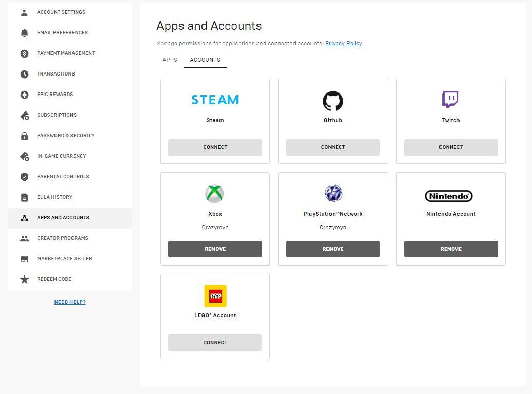The image size is (532, 394).
Task: Connect the Steam account
Action: click(x=215, y=147)
